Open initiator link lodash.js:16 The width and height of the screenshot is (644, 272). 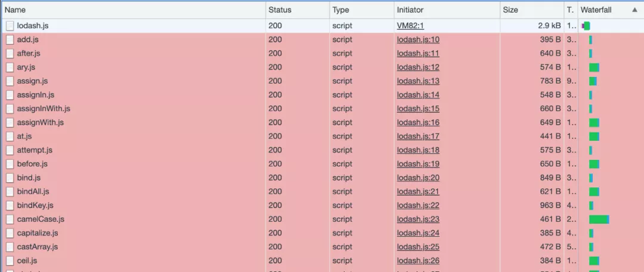(x=418, y=122)
